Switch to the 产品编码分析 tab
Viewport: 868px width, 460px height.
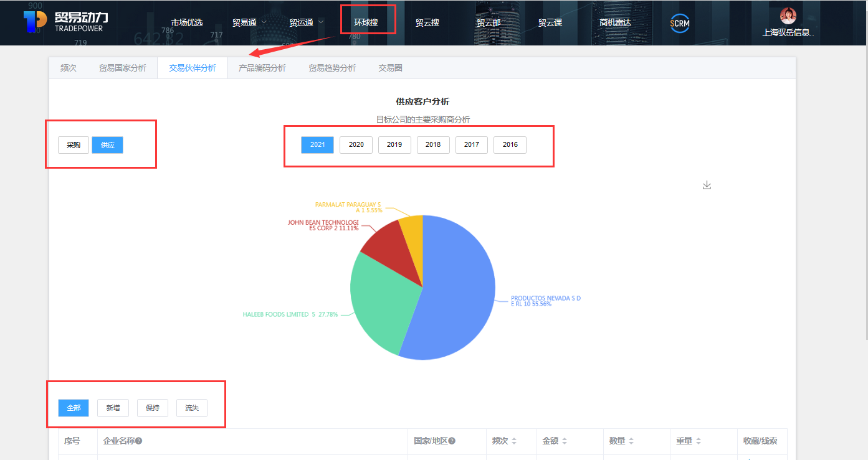tap(262, 68)
